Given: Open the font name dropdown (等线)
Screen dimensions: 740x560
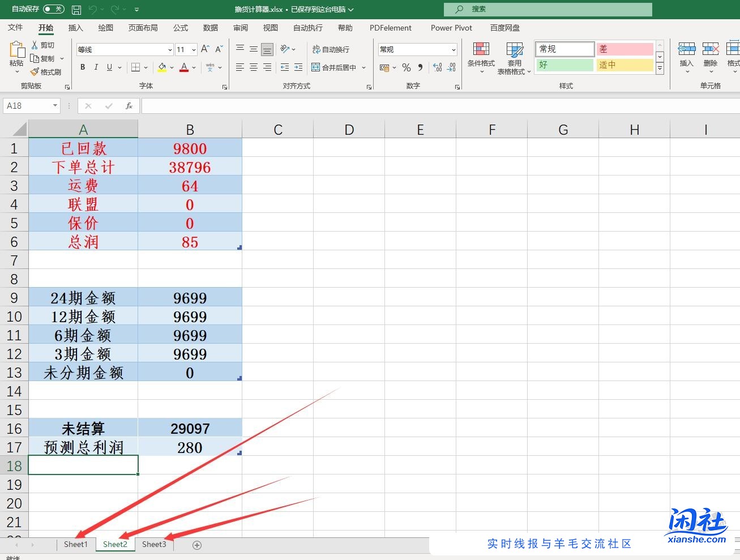Looking at the screenshot, I should (170, 50).
